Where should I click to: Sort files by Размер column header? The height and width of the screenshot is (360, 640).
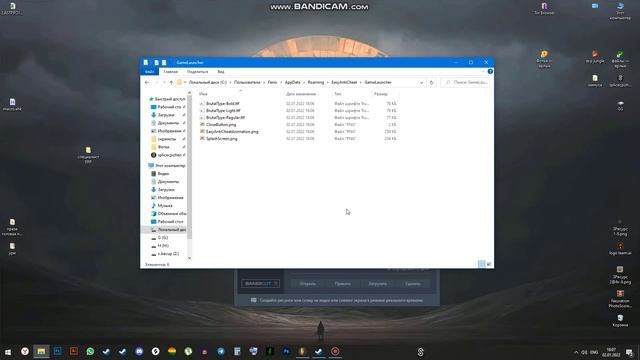pyautogui.click(x=381, y=94)
